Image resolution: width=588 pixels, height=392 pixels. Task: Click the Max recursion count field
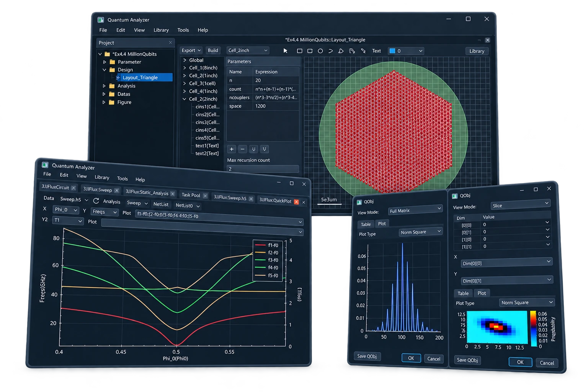(x=263, y=169)
